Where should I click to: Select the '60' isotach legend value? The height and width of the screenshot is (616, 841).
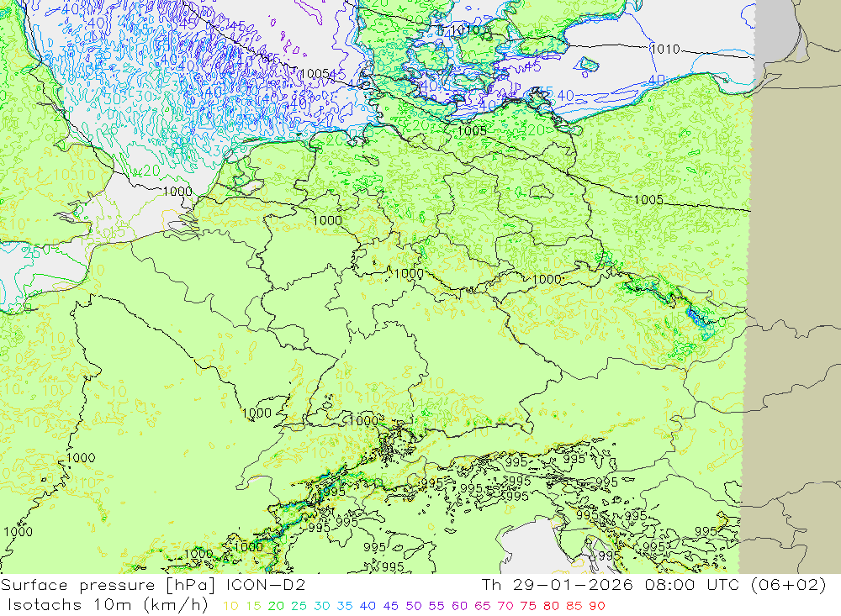click(x=460, y=606)
